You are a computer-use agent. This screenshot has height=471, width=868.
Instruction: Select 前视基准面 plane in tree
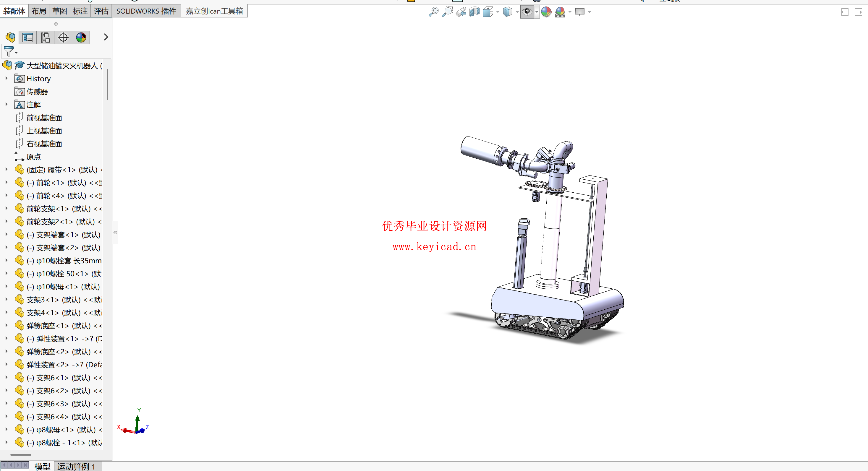pyautogui.click(x=44, y=118)
